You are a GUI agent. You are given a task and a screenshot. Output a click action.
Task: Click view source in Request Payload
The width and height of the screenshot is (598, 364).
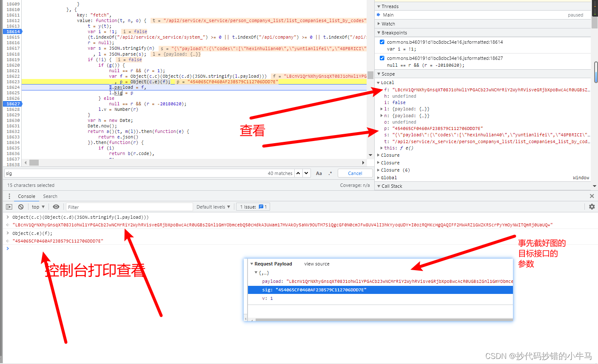pyautogui.click(x=317, y=264)
